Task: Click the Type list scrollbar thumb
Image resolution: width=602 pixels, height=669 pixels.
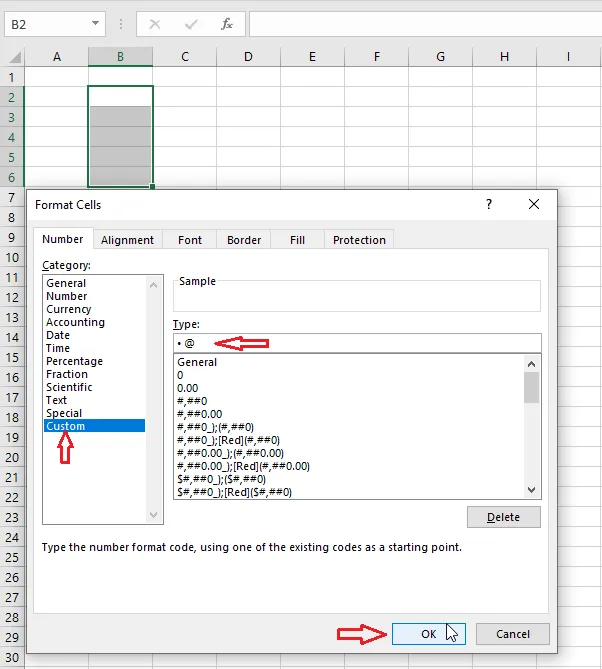Action: click(531, 387)
